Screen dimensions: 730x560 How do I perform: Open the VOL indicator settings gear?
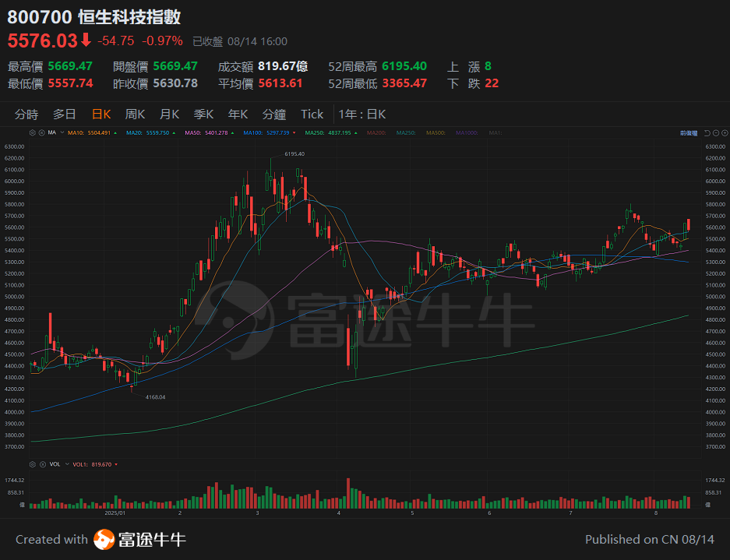pos(32,464)
